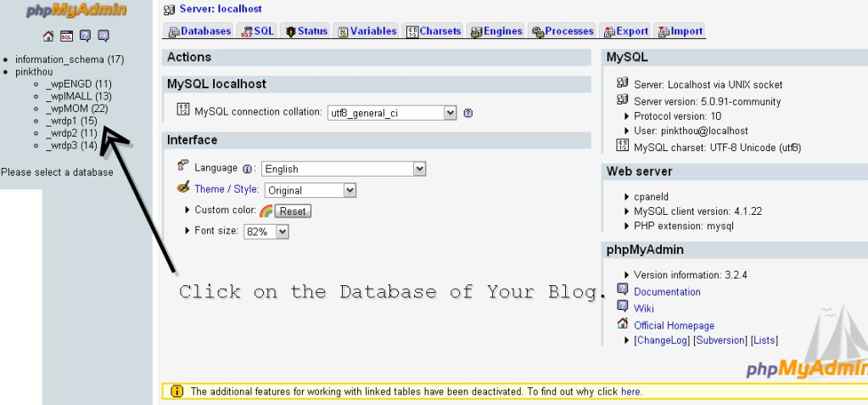Open the Charsets tab
The width and height of the screenshot is (868, 405).
pyautogui.click(x=434, y=31)
